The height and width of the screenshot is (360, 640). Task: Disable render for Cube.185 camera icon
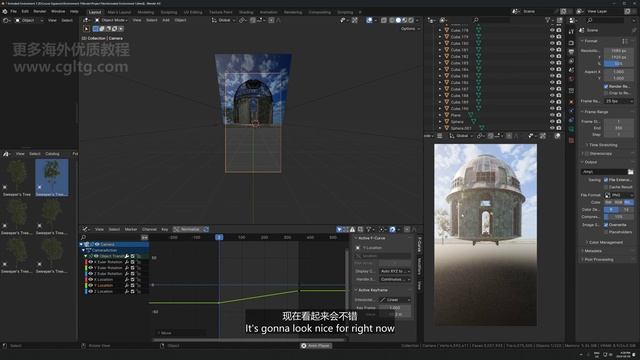coord(558,76)
